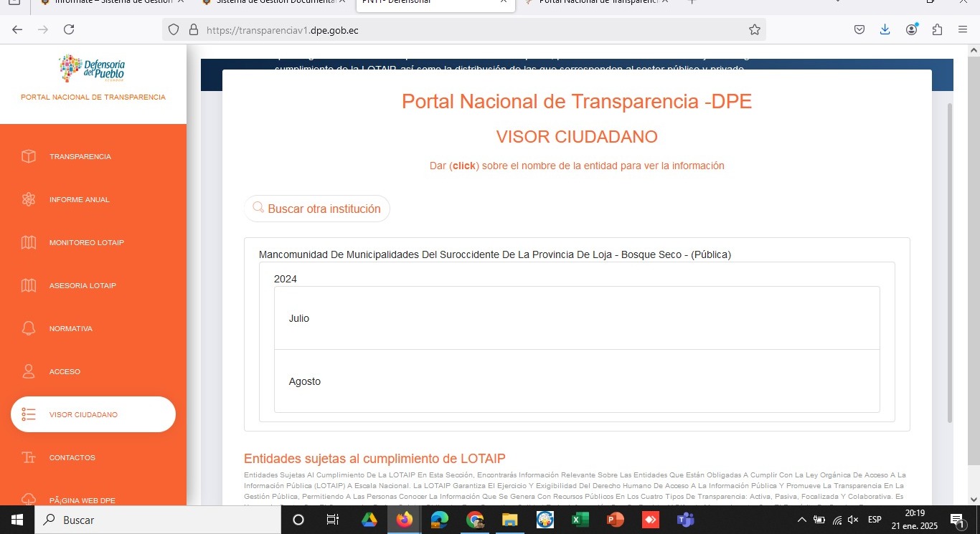980x534 pixels.
Task: Click the Mancomunidad de Municipalidades entity name
Action: [494, 254]
